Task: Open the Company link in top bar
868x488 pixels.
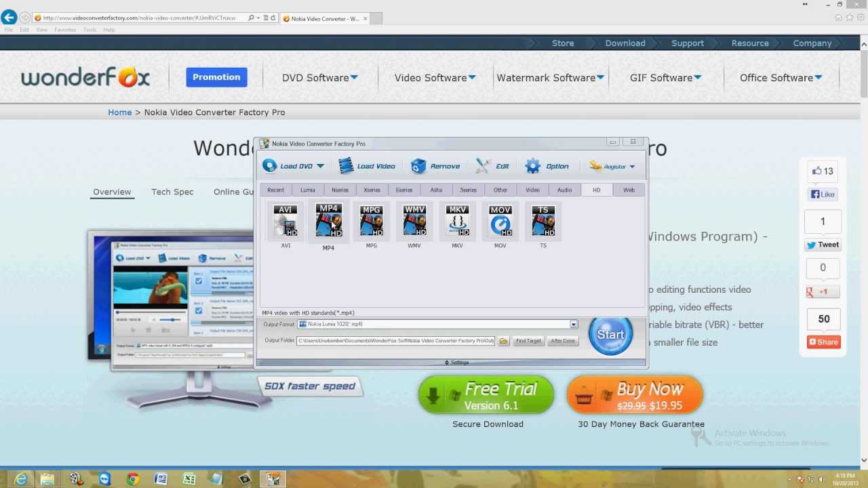Action: click(812, 43)
